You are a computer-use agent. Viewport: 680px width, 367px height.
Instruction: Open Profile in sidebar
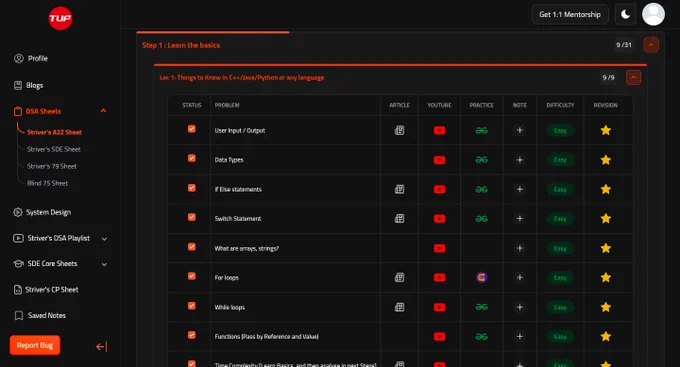(x=31, y=58)
